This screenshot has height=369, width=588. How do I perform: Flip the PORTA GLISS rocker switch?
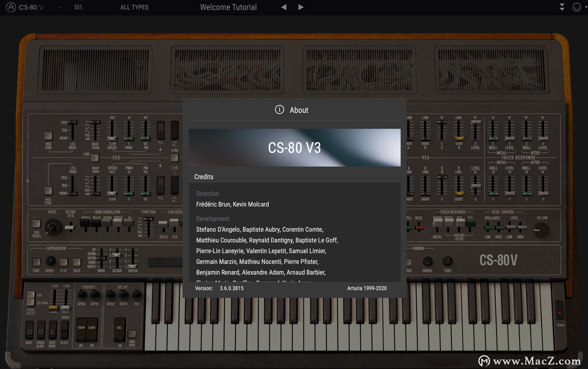(41, 330)
